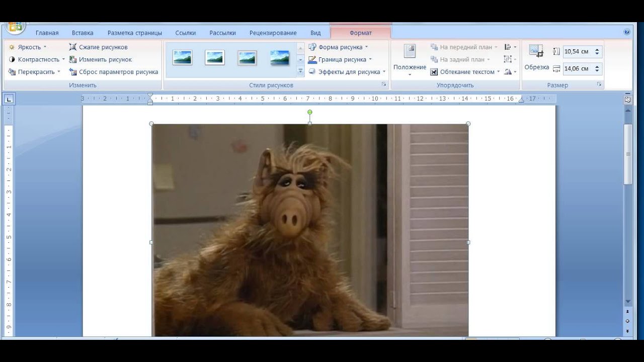Viewport: 644px width, 362px height.
Task: Open the Перекрасить recolor dropdown
Action: [x=34, y=72]
